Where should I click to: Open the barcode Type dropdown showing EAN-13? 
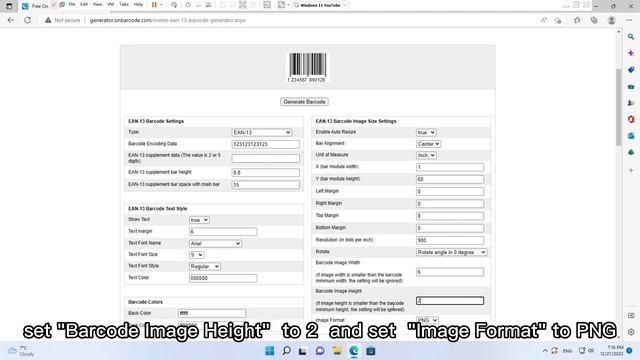click(262, 133)
